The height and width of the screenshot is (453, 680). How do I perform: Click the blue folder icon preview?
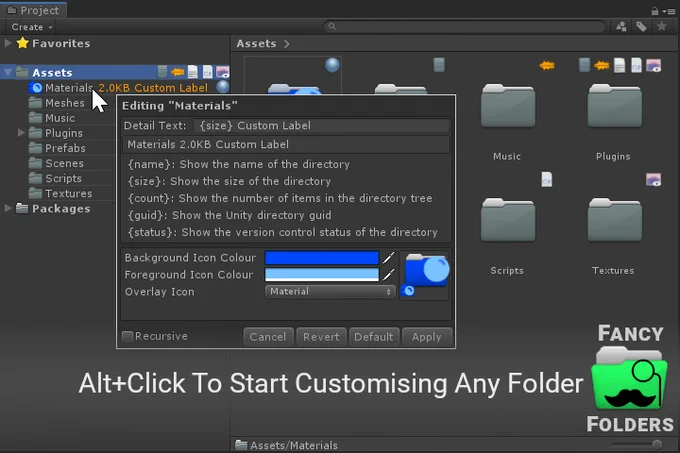click(x=427, y=270)
